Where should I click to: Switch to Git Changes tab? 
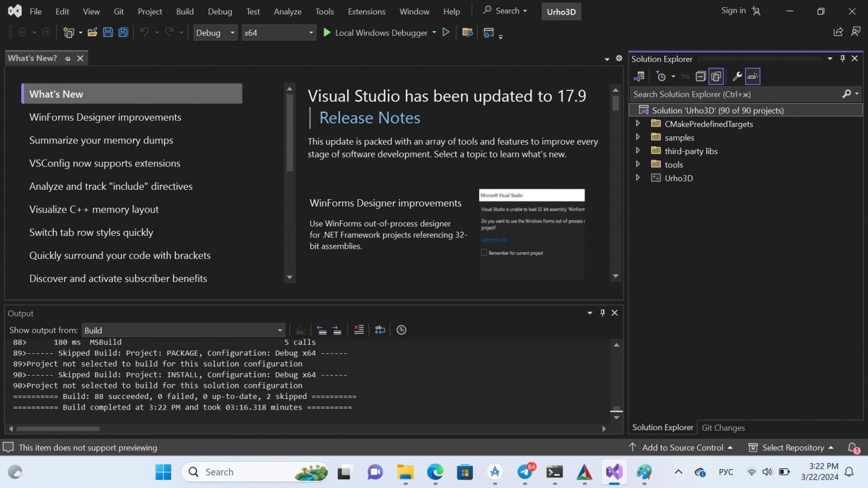pyautogui.click(x=723, y=427)
